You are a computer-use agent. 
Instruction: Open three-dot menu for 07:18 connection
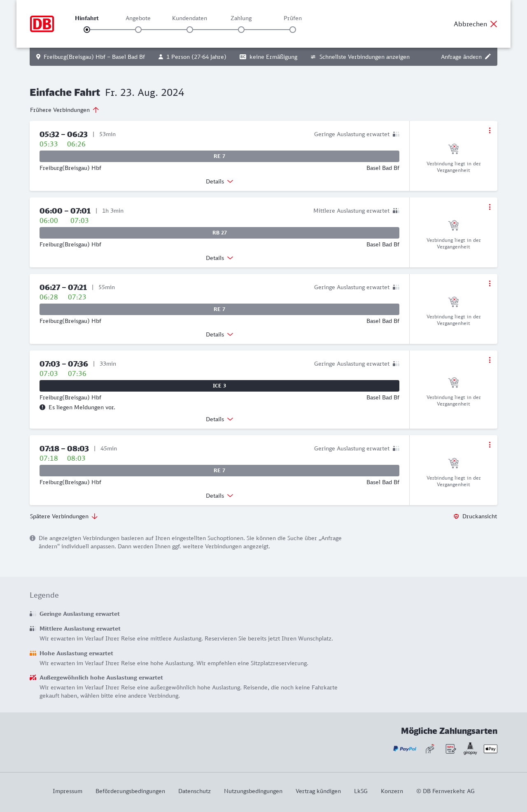(490, 445)
